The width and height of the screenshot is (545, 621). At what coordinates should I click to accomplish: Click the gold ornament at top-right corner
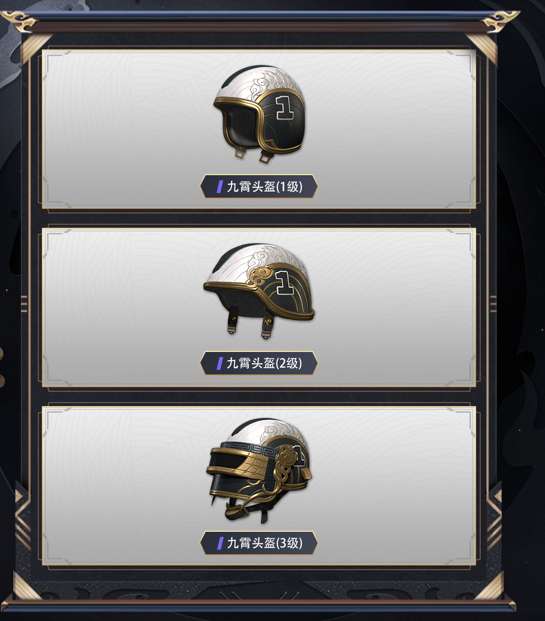coord(500,20)
